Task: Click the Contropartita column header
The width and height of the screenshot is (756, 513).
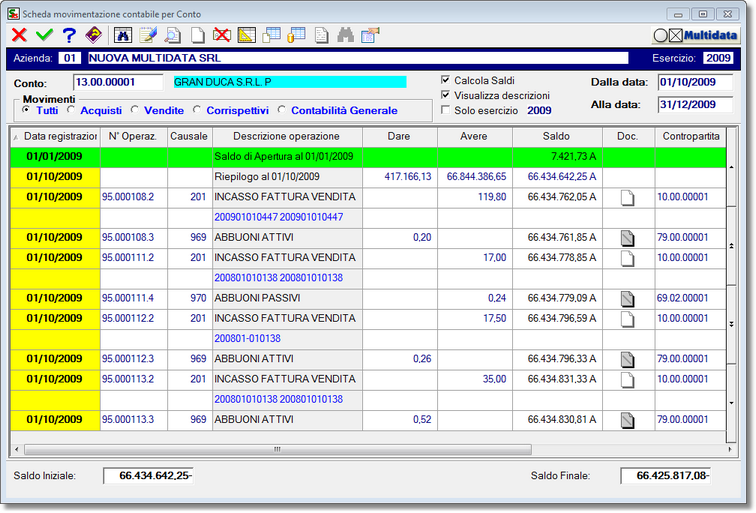Action: (690, 136)
